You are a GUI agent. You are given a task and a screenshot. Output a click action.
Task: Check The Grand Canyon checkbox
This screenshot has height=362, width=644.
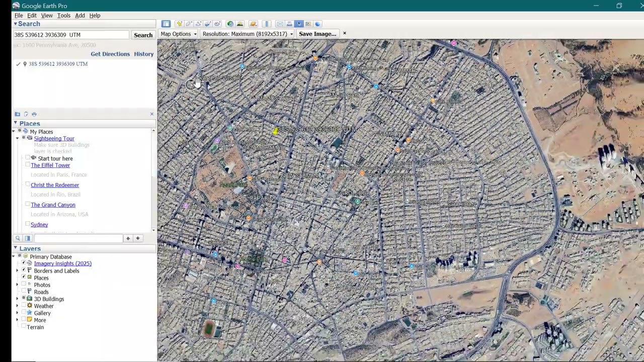pos(28,204)
